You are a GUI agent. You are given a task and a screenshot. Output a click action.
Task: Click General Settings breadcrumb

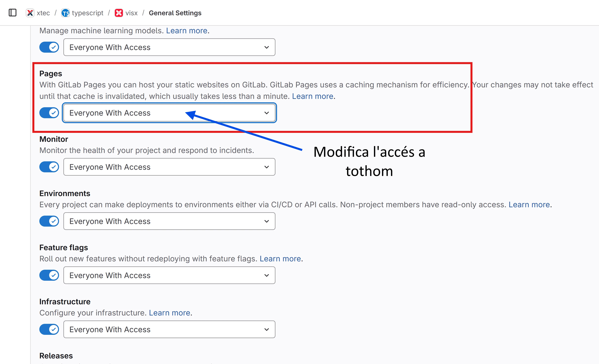pos(175,13)
